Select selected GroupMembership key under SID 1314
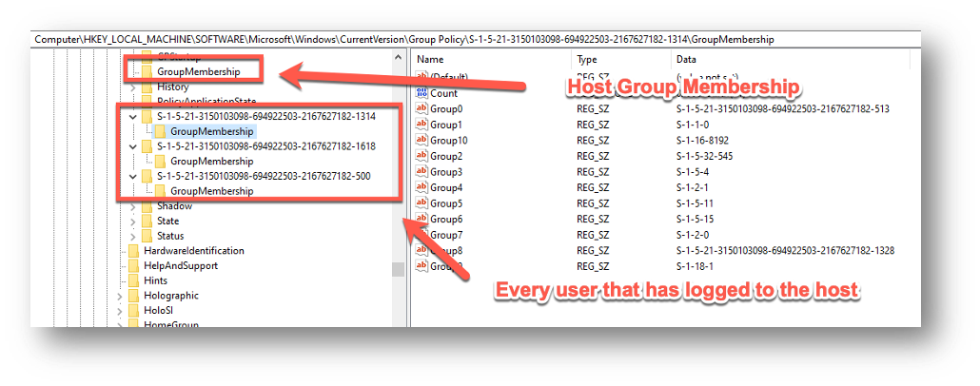 [211, 132]
